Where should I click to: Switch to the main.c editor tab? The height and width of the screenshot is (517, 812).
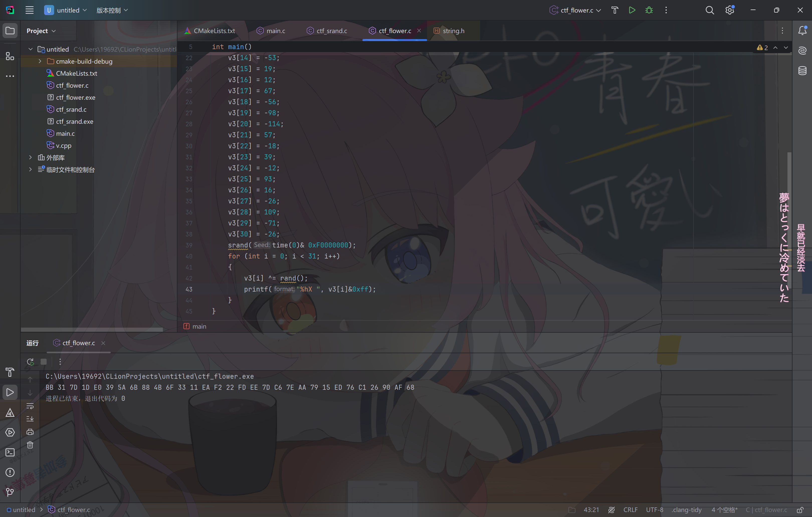(x=271, y=31)
